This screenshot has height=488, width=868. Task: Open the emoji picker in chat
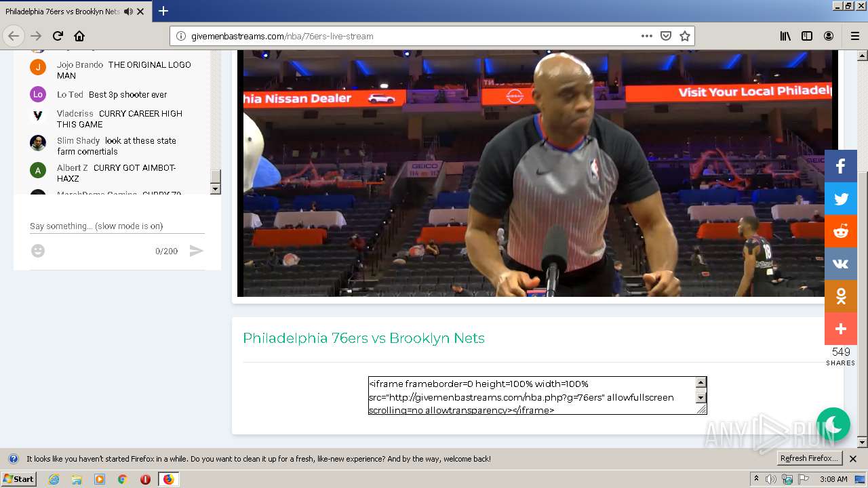pos(38,251)
